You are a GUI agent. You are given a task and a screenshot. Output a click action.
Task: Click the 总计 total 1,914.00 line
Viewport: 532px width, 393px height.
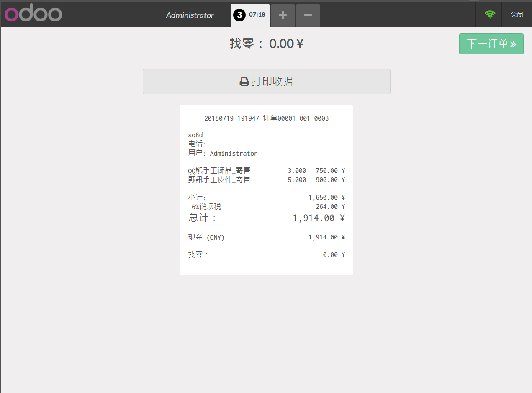pyautogui.click(x=267, y=218)
